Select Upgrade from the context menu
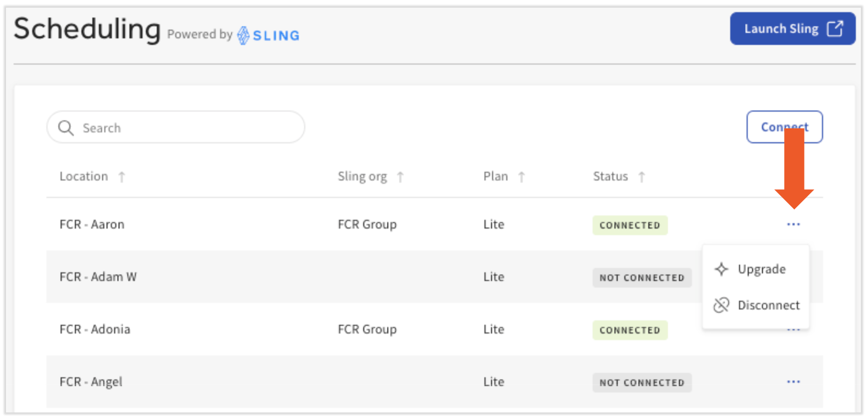 (761, 269)
